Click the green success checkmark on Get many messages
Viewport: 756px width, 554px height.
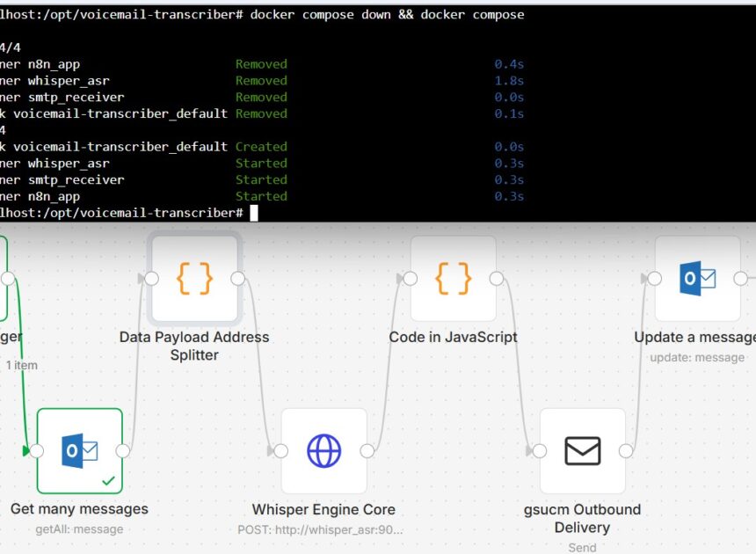(x=109, y=480)
